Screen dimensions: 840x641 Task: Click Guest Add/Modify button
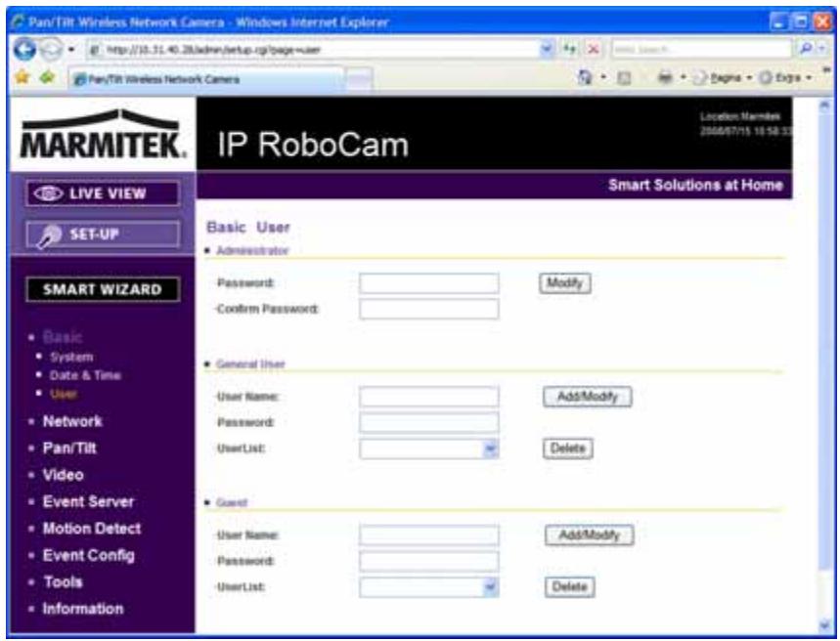click(x=590, y=534)
